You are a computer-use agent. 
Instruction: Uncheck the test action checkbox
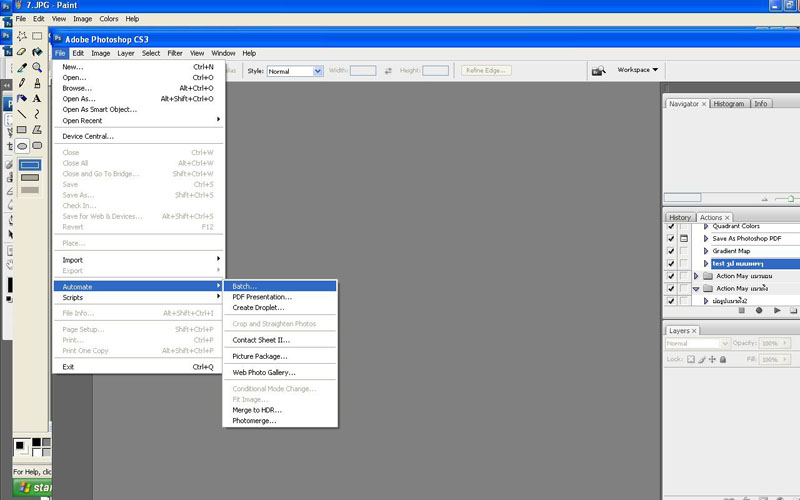point(671,264)
